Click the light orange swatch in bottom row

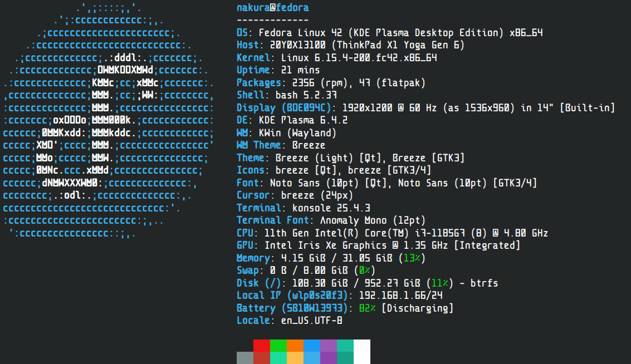click(295, 358)
